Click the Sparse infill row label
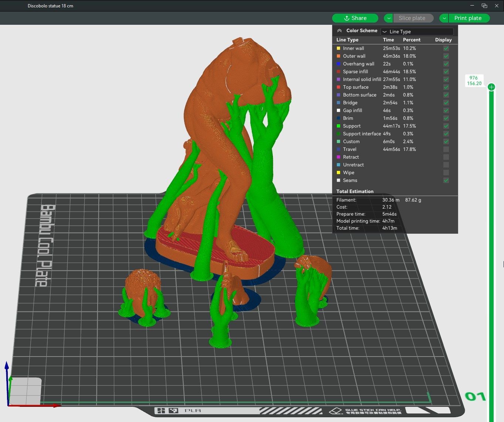The width and height of the screenshot is (504, 422). [x=355, y=72]
